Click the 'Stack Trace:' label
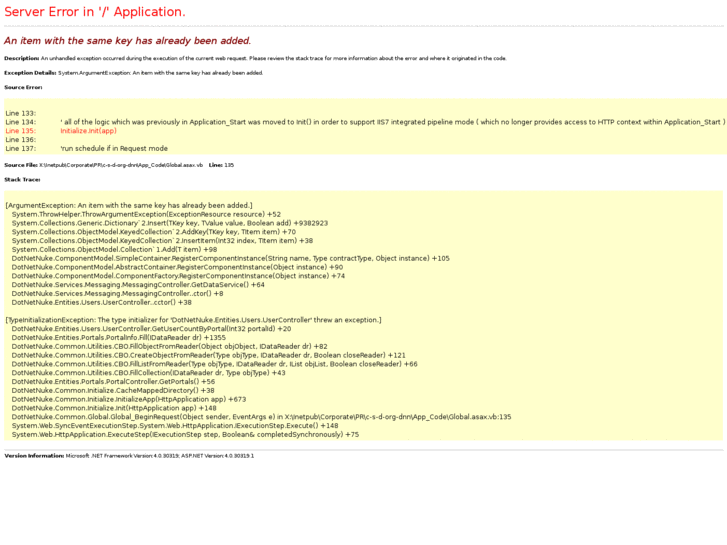This screenshot has height=545, width=727. click(x=22, y=180)
